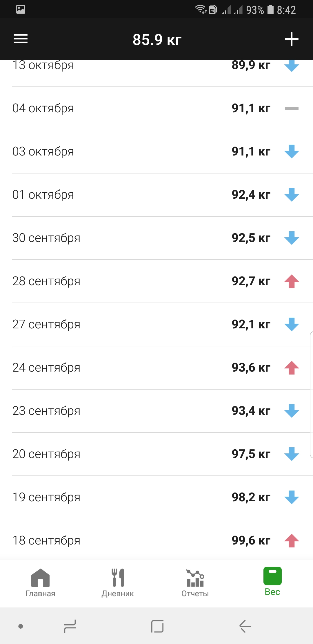Open the Главная home tab
Screen dimensions: 313x644
coord(40,583)
